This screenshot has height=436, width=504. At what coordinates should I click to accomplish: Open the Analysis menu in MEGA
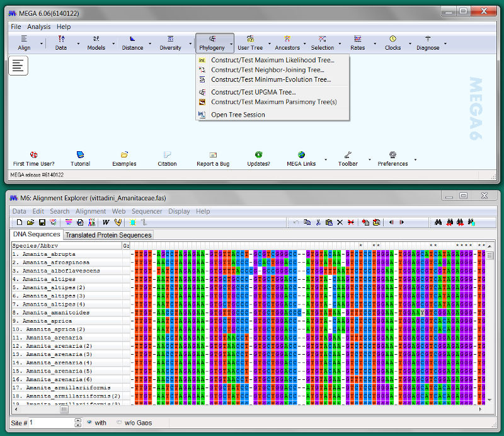tap(38, 26)
